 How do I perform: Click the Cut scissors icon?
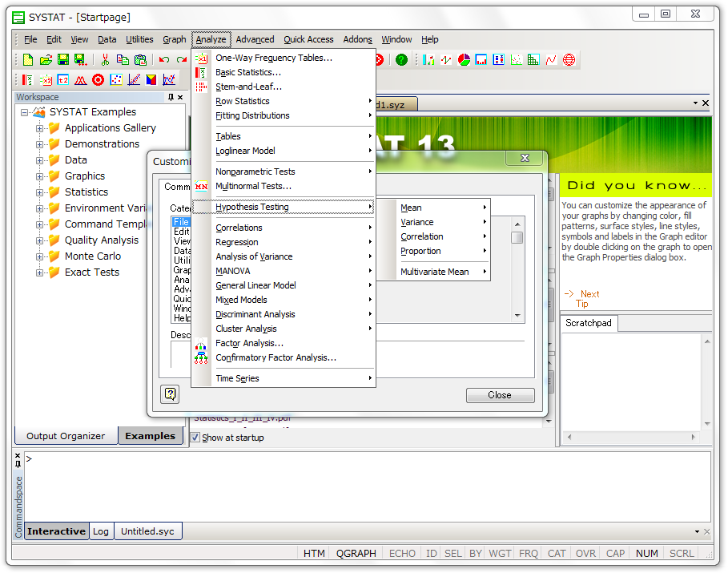point(105,59)
